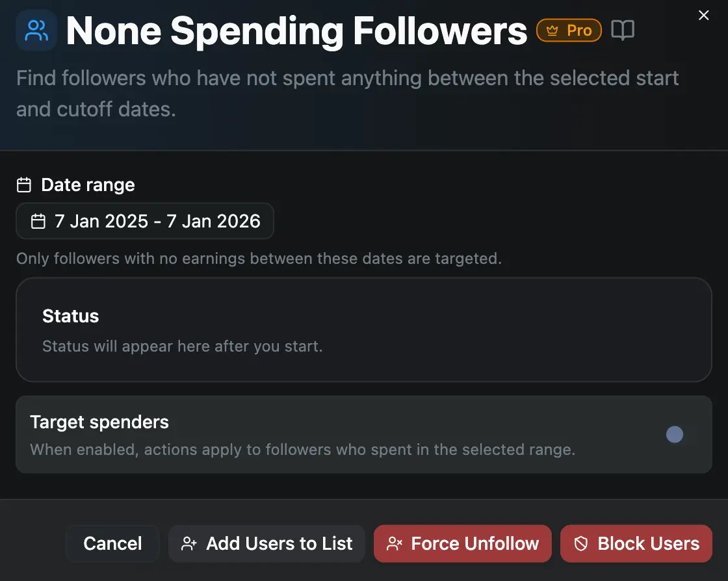Screen dimensions: 728x581
Task: Open the 7 Jan 2025 date range picker
Action: 144,221
